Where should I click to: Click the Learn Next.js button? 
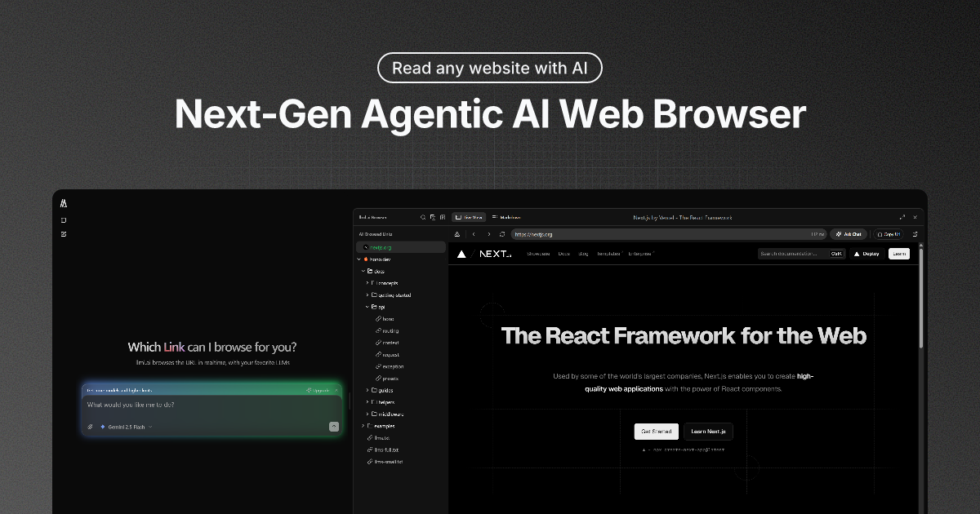point(709,432)
